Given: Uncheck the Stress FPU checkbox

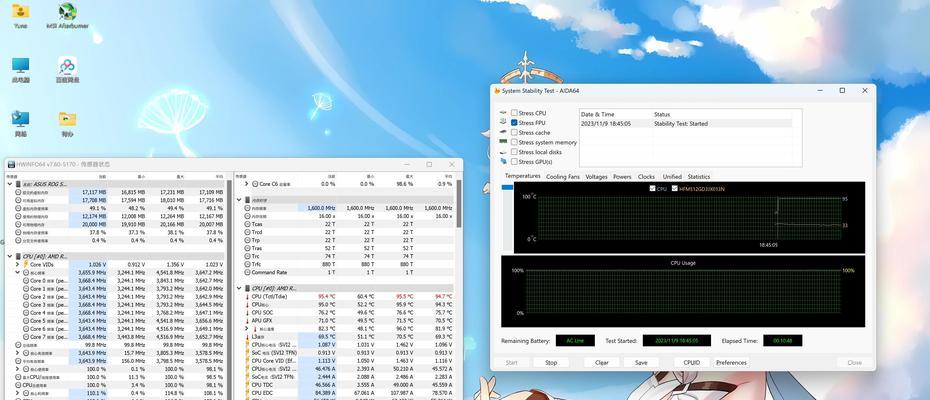Looking at the screenshot, I should (x=514, y=122).
